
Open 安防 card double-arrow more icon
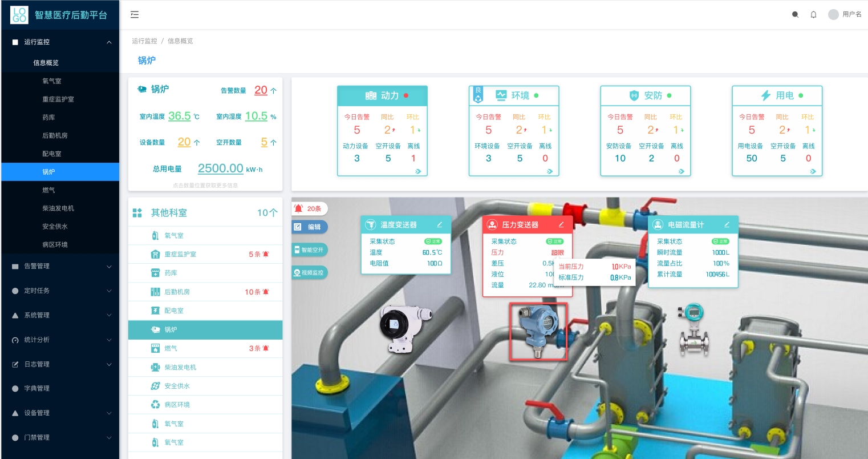pos(682,171)
